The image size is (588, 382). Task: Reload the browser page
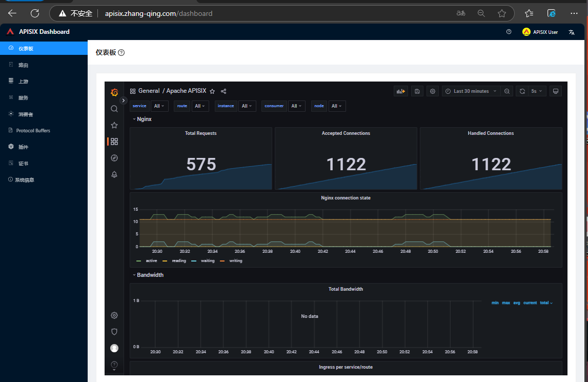(x=35, y=13)
